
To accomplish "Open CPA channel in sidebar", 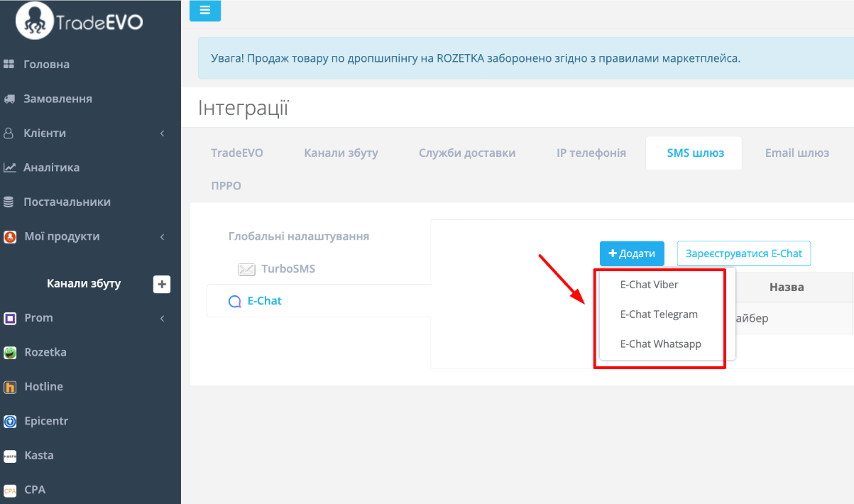I will (x=35, y=491).
